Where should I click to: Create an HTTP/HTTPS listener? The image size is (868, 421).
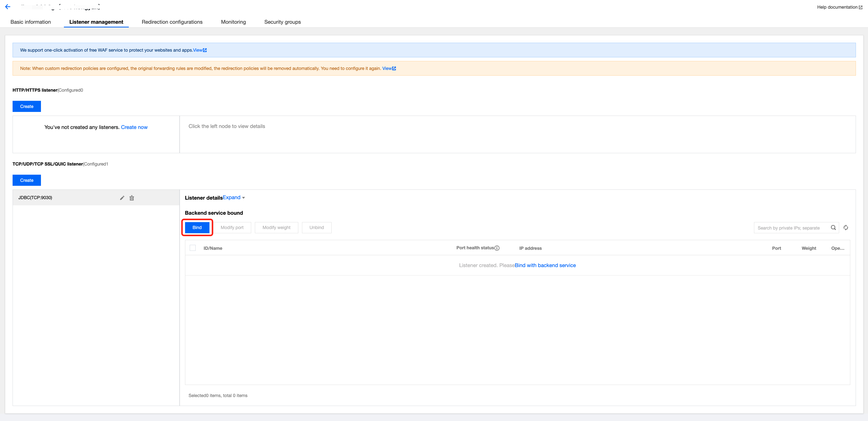[x=27, y=106]
